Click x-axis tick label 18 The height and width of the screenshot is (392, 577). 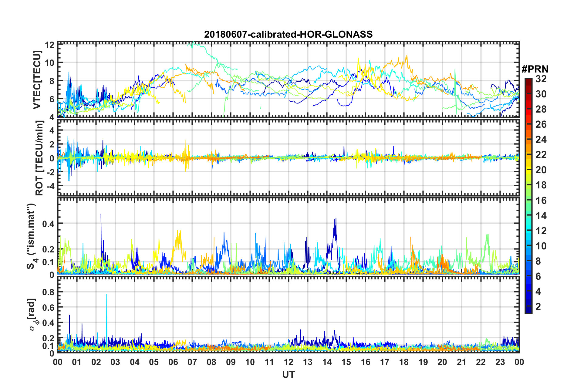(404, 362)
